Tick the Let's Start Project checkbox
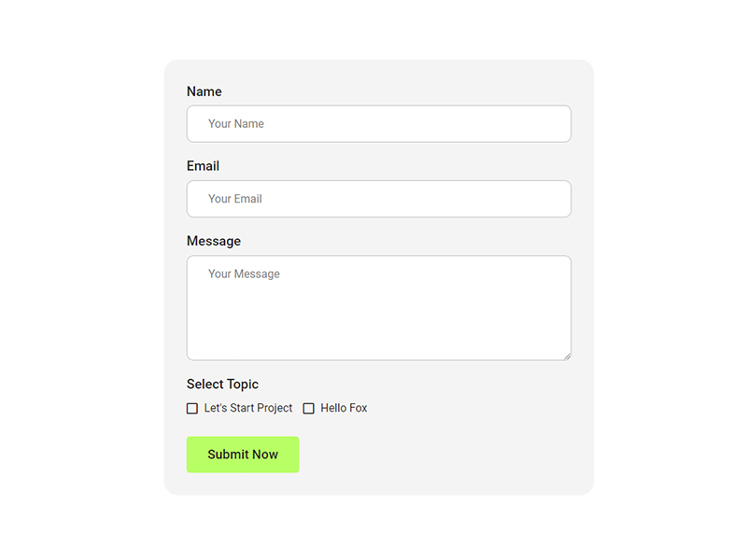The width and height of the screenshot is (747, 560). click(192, 409)
